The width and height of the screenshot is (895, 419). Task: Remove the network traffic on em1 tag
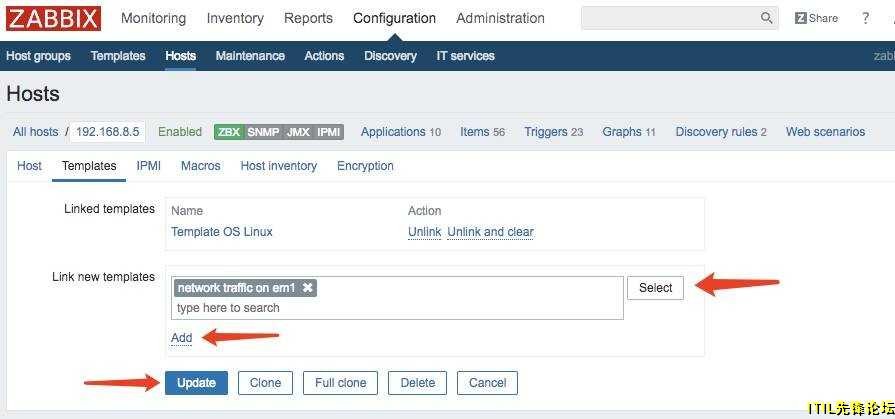coord(308,288)
